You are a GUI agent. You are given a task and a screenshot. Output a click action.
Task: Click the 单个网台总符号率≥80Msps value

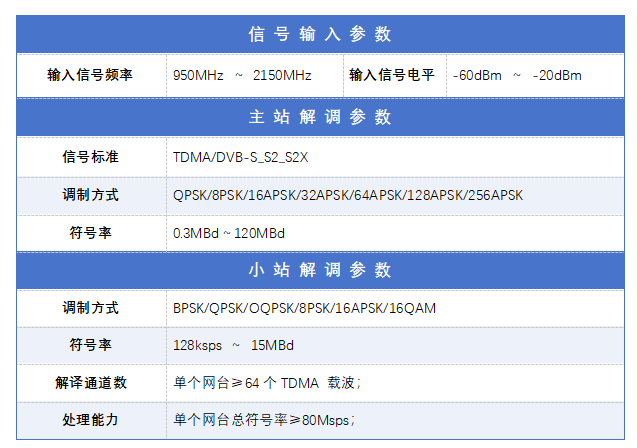[x=264, y=419]
